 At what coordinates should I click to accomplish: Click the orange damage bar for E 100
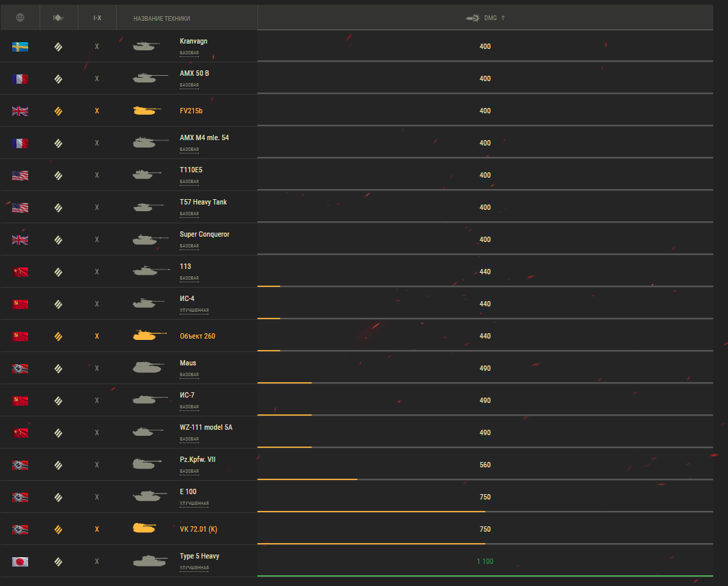371,512
